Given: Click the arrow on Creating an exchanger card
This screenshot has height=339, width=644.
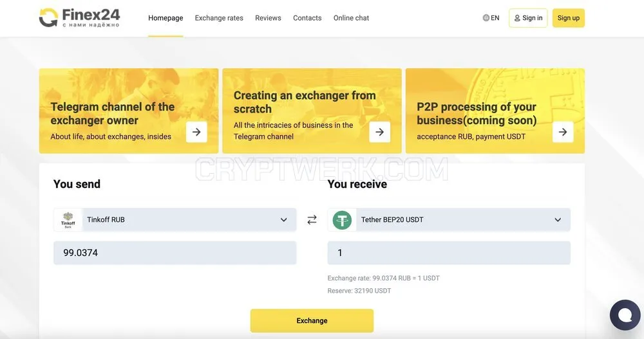Looking at the screenshot, I should [x=379, y=132].
